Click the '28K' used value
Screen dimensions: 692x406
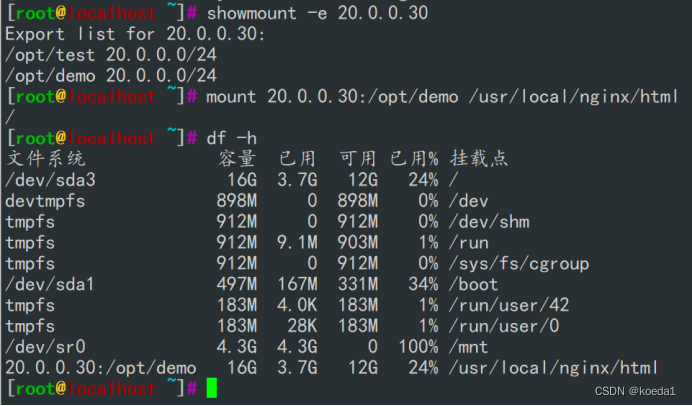[302, 326]
